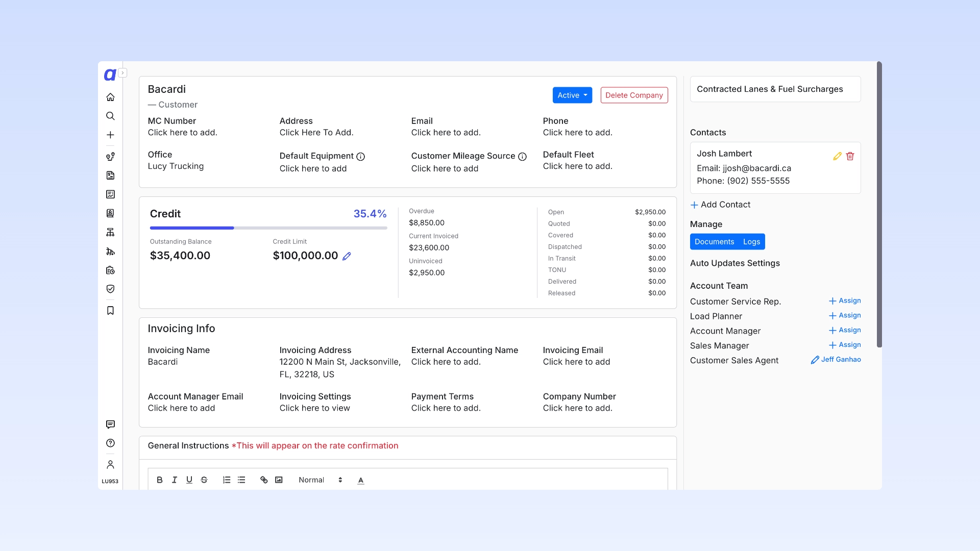980x551 pixels.
Task: Toggle underline formatting in editor
Action: (189, 480)
